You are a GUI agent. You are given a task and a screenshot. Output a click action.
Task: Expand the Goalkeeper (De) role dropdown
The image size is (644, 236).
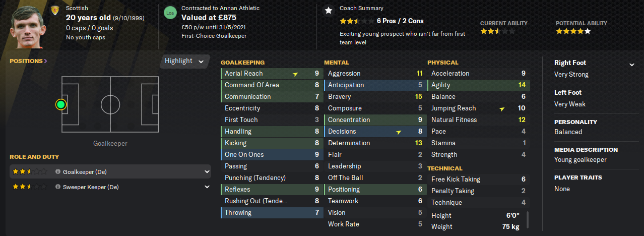coord(207,172)
